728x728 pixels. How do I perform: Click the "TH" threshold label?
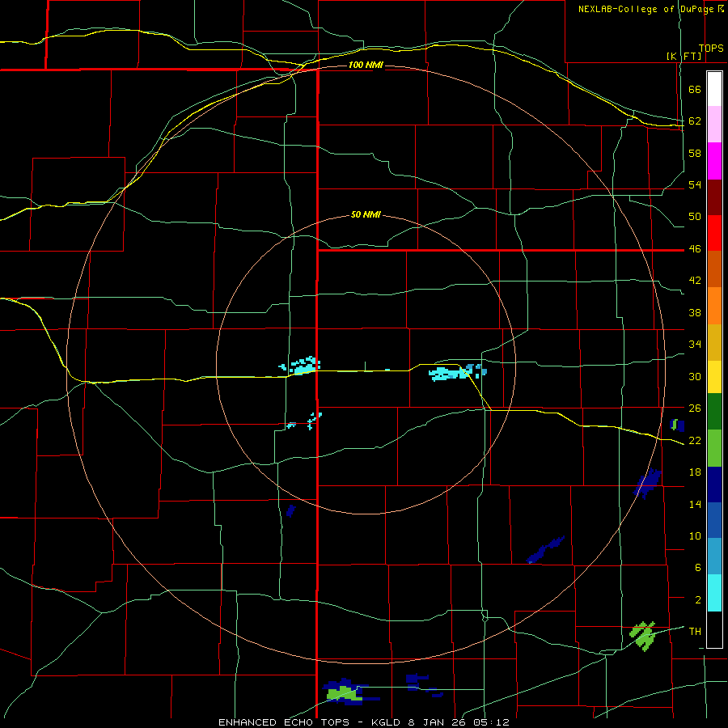(x=695, y=632)
